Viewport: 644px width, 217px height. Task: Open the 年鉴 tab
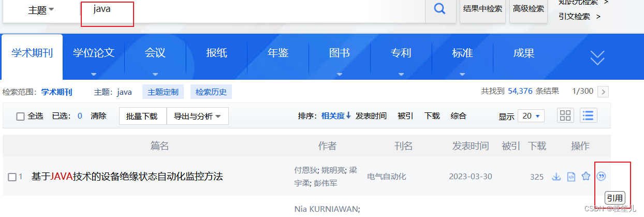[278, 53]
